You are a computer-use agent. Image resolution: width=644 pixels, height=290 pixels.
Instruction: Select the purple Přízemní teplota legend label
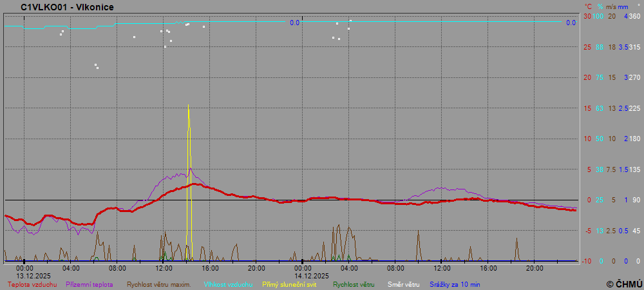[x=90, y=284]
